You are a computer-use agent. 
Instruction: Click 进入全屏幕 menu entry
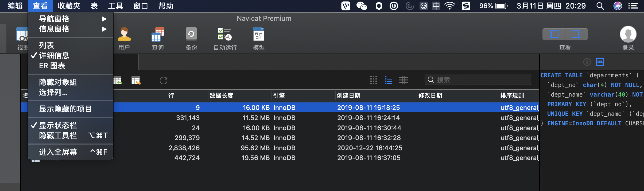pos(58,152)
